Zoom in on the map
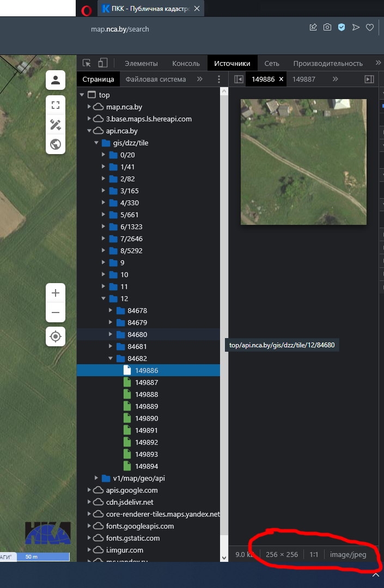 click(x=55, y=293)
